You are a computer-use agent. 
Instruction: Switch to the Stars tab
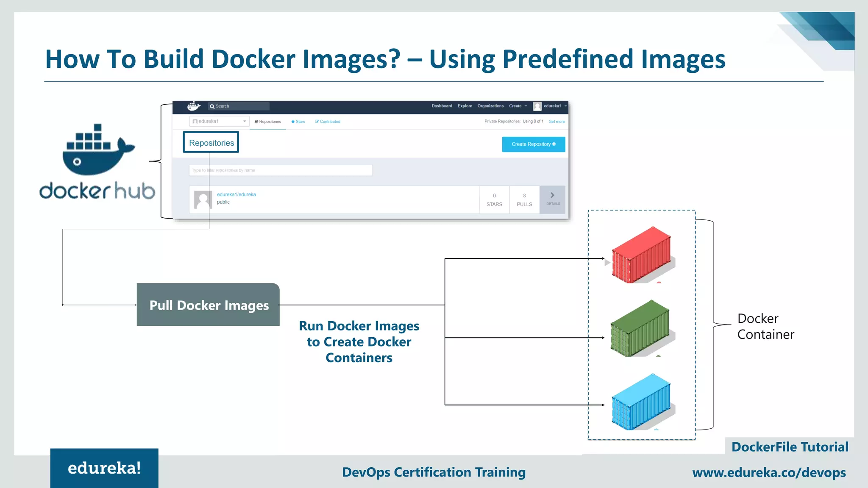298,122
